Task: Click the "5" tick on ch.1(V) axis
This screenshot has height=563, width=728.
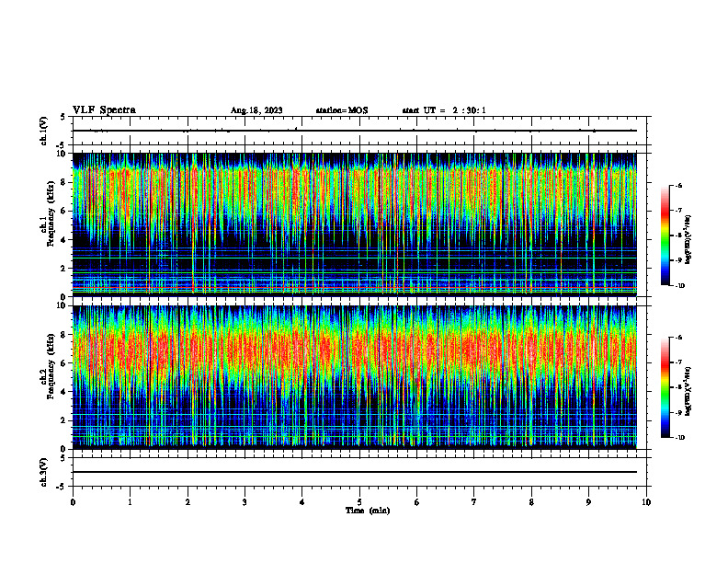Action: click(x=64, y=117)
